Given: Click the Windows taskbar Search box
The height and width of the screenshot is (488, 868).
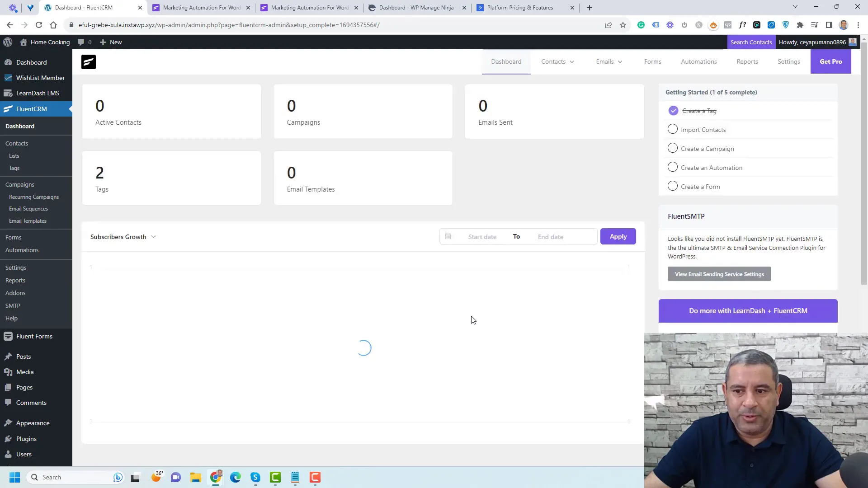Looking at the screenshot, I should click(x=75, y=477).
